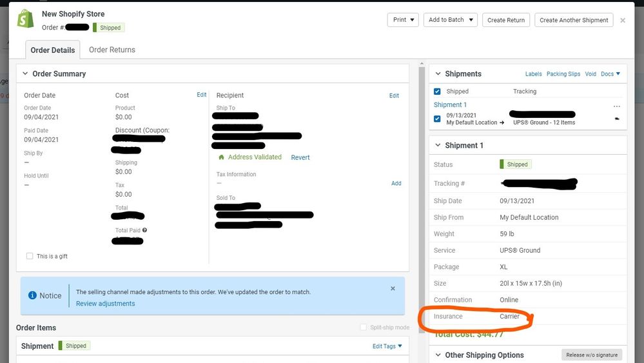Select the Order Details tab

click(53, 50)
